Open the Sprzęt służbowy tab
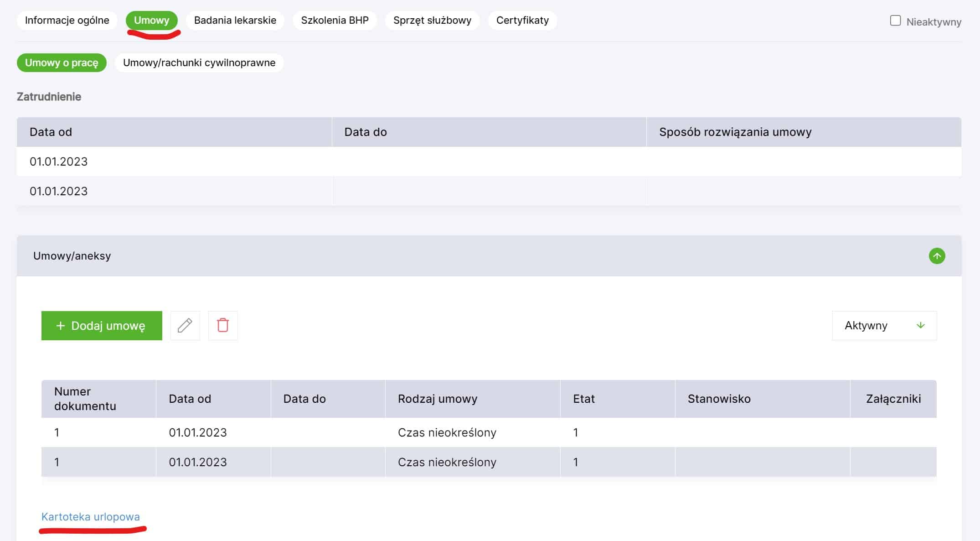The height and width of the screenshot is (541, 980). [432, 21]
